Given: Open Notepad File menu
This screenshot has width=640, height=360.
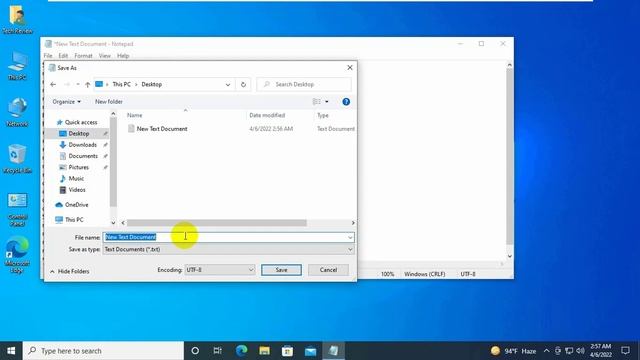Looking at the screenshot, I should tap(48, 56).
